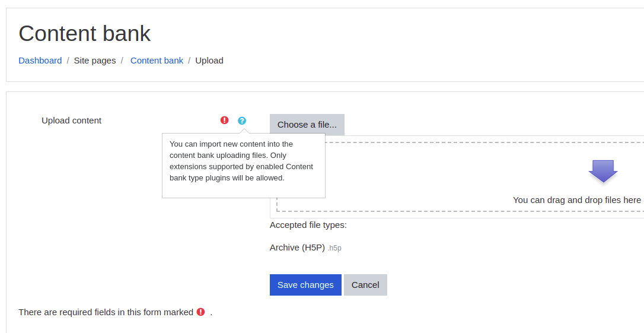Open help for Upload content
The image size is (644, 333).
pyautogui.click(x=242, y=120)
